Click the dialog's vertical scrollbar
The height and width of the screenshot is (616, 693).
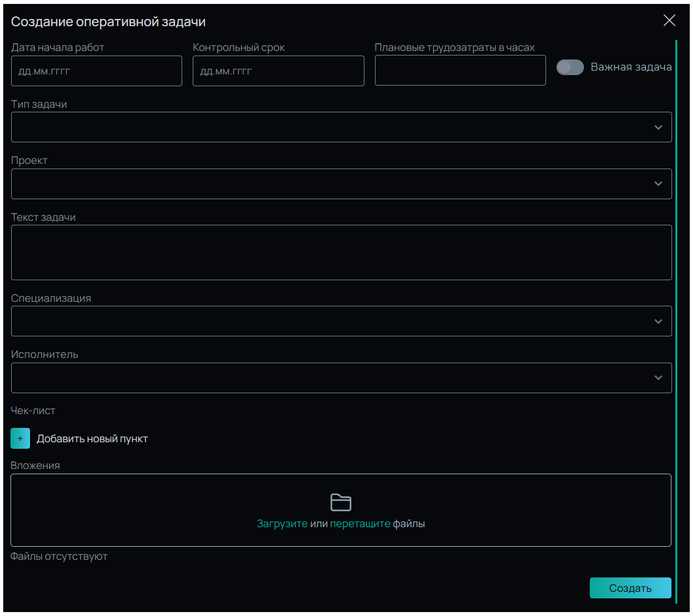(676, 321)
